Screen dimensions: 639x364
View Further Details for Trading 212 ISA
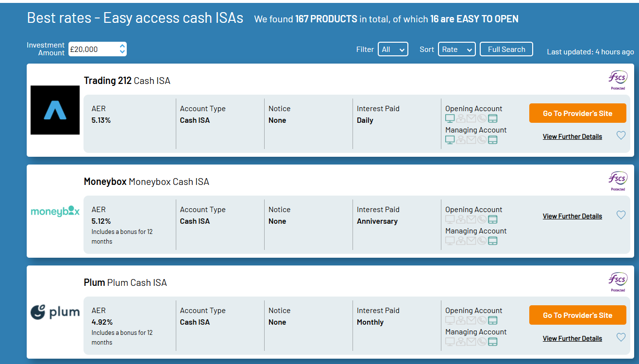pos(572,137)
